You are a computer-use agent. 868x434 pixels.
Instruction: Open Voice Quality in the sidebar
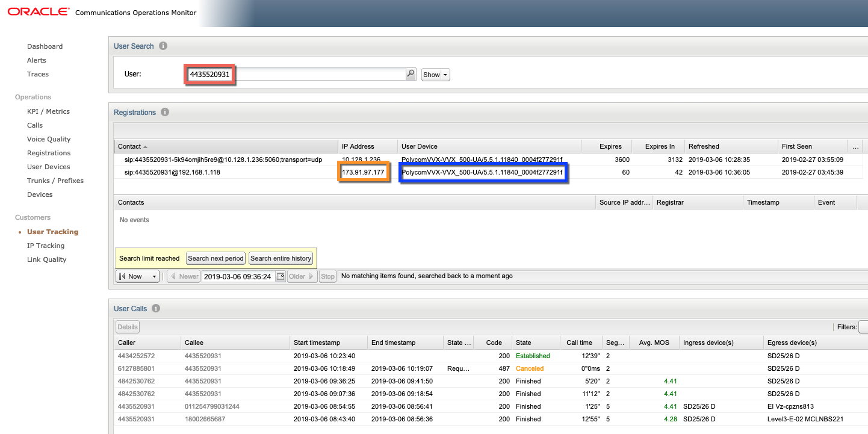tap(49, 139)
